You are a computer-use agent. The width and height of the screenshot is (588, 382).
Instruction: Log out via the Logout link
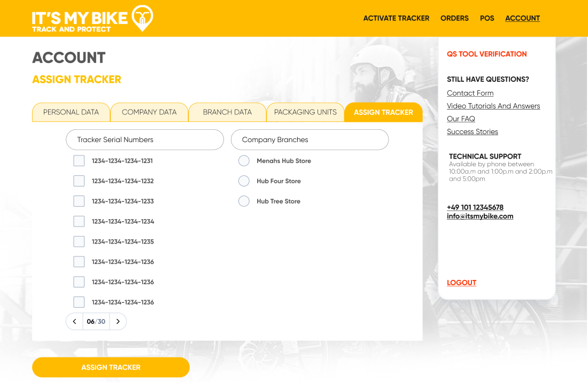(461, 283)
